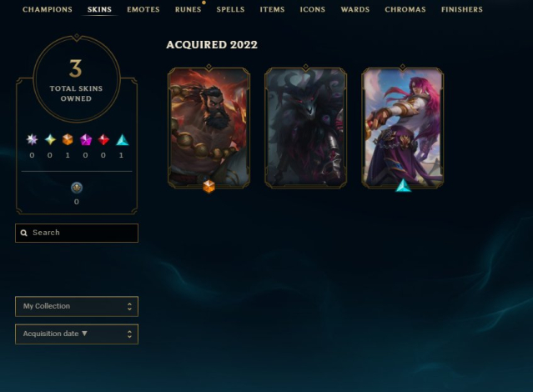
Task: Click the magnifier icon in Search box
Action: [x=24, y=233]
